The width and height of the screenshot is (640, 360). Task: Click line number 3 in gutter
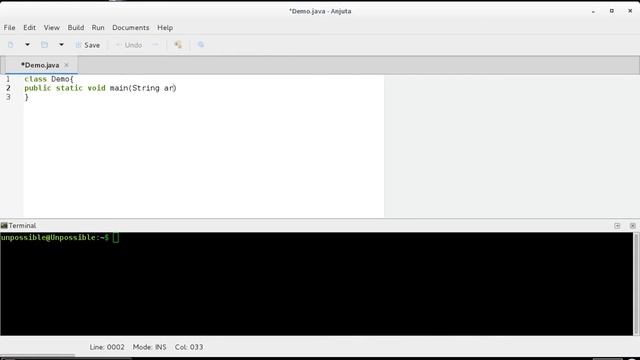pos(8,97)
